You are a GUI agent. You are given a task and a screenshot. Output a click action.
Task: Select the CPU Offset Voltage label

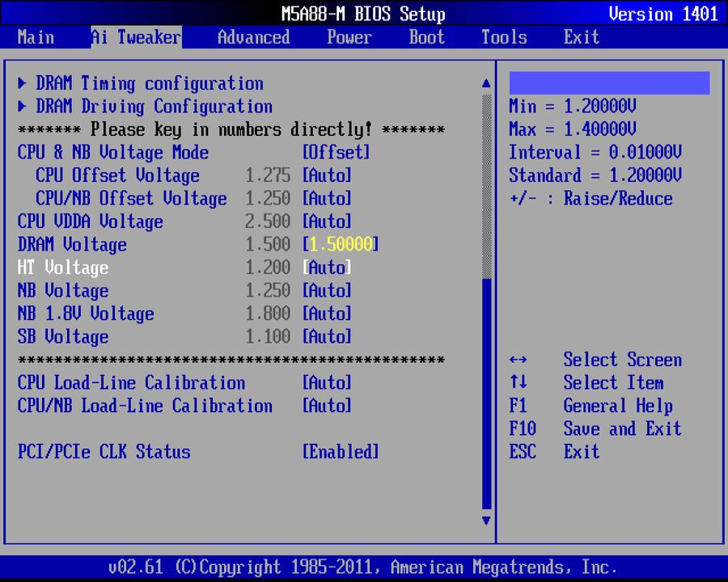[117, 175]
